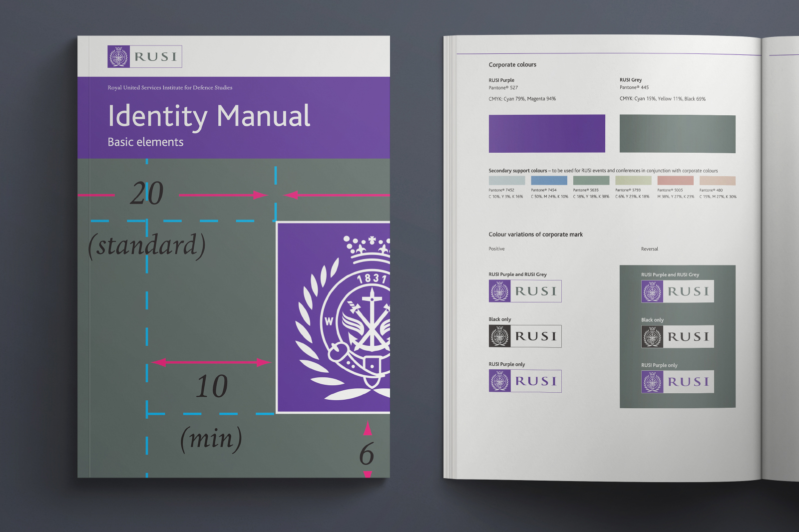Click the 'Identity Manual' cover title

point(209,116)
